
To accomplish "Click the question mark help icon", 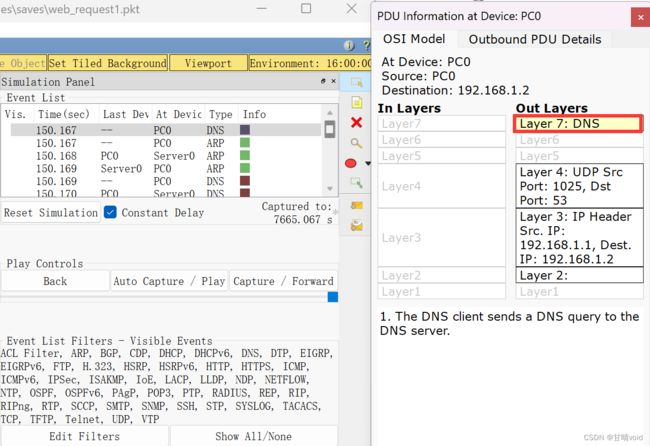I will tap(366, 46).
